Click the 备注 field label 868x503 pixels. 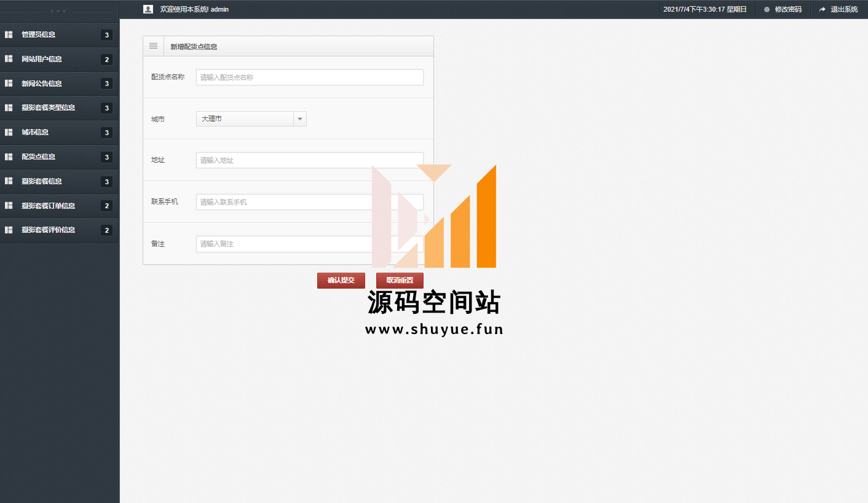point(158,244)
